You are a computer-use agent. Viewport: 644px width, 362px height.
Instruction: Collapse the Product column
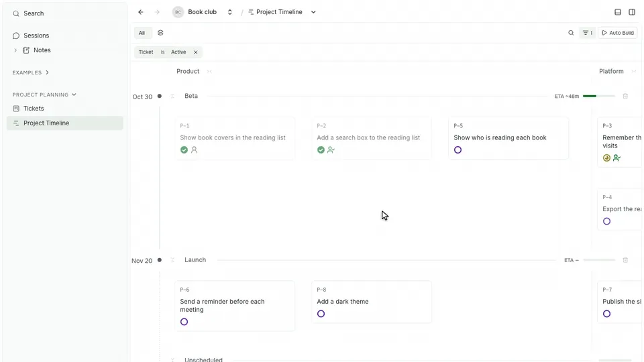209,72
